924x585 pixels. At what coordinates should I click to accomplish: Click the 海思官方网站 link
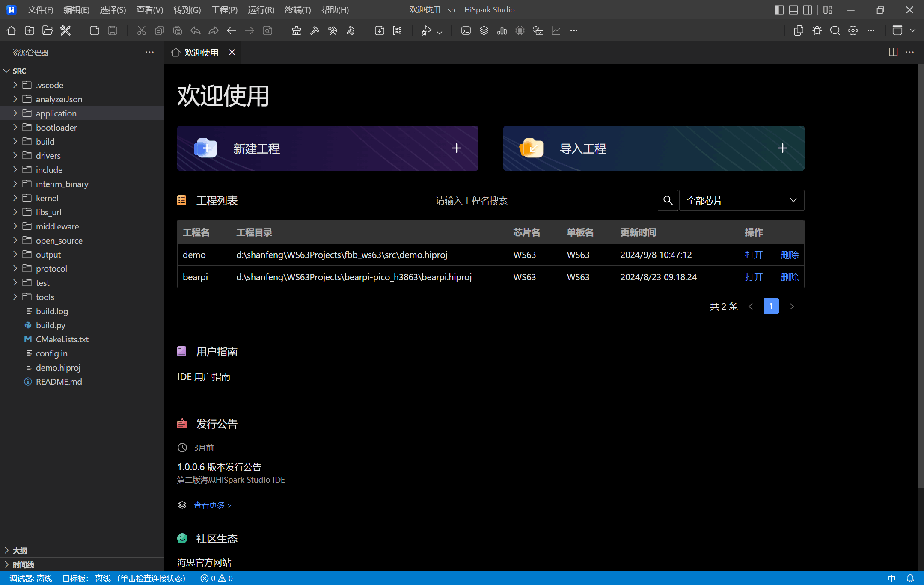click(204, 562)
